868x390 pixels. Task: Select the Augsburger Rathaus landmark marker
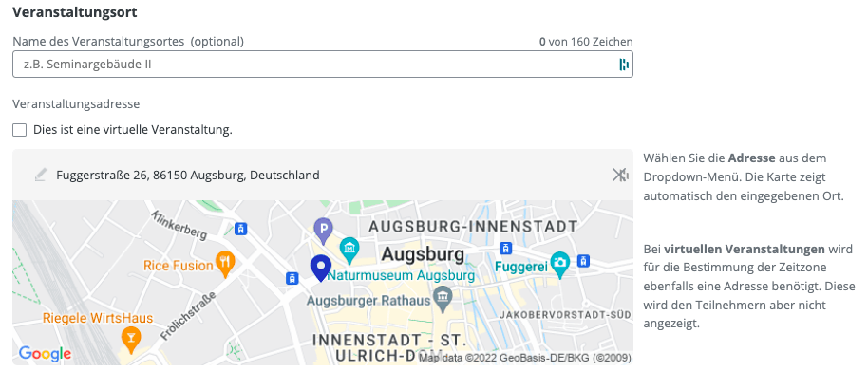(443, 300)
